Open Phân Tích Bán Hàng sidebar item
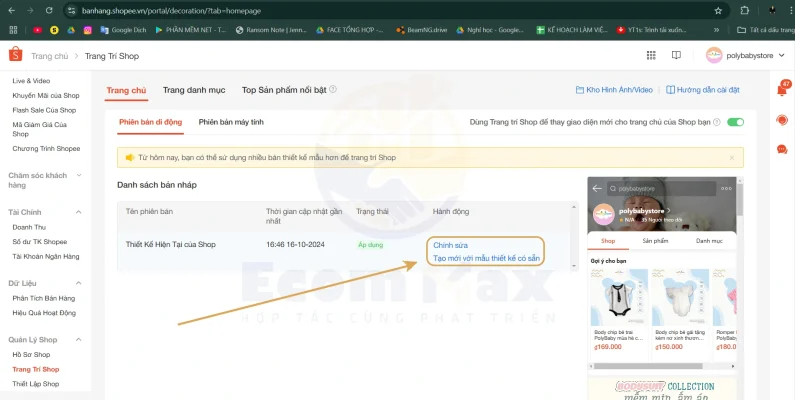This screenshot has width=795, height=400. (x=44, y=298)
